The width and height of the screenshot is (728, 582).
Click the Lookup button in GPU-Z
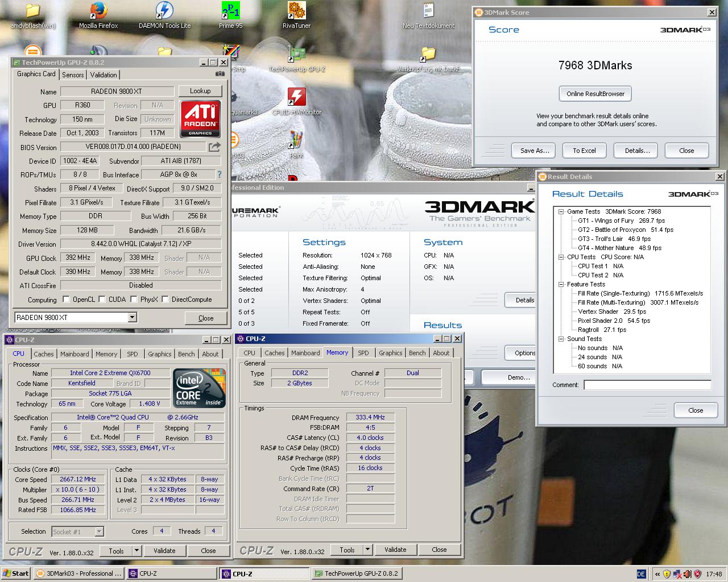click(200, 91)
